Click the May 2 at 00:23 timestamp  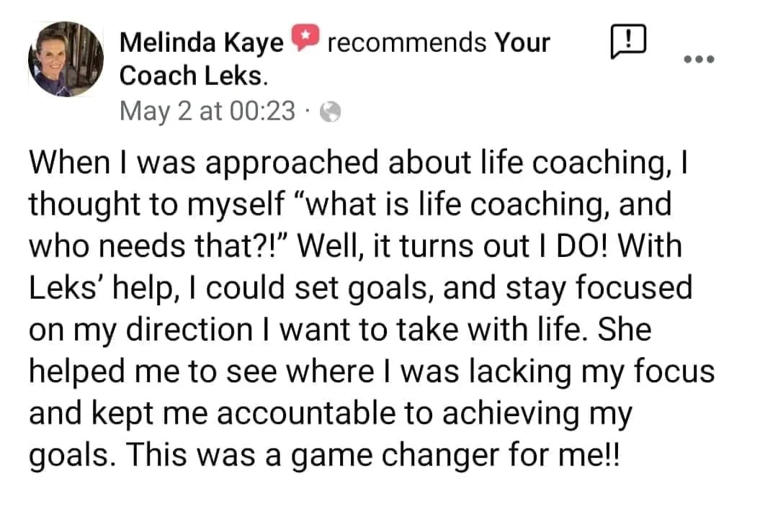207,112
